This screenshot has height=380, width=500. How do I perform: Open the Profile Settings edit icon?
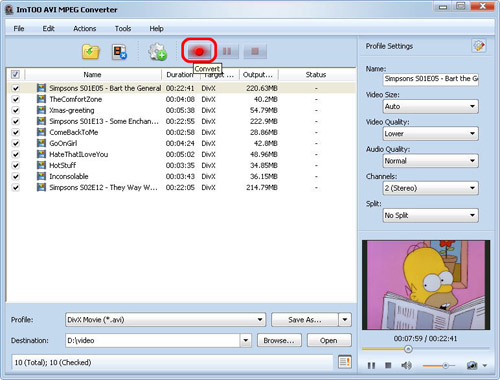[x=479, y=46]
